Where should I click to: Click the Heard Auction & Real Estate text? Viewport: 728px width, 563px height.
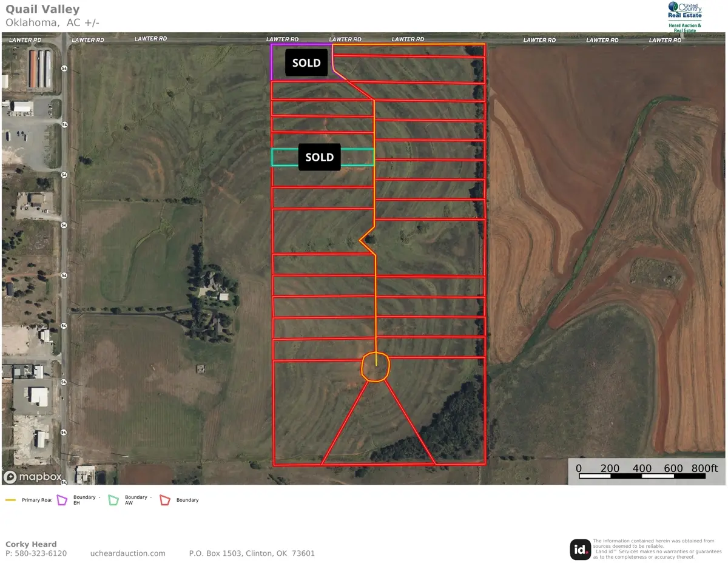(x=684, y=27)
